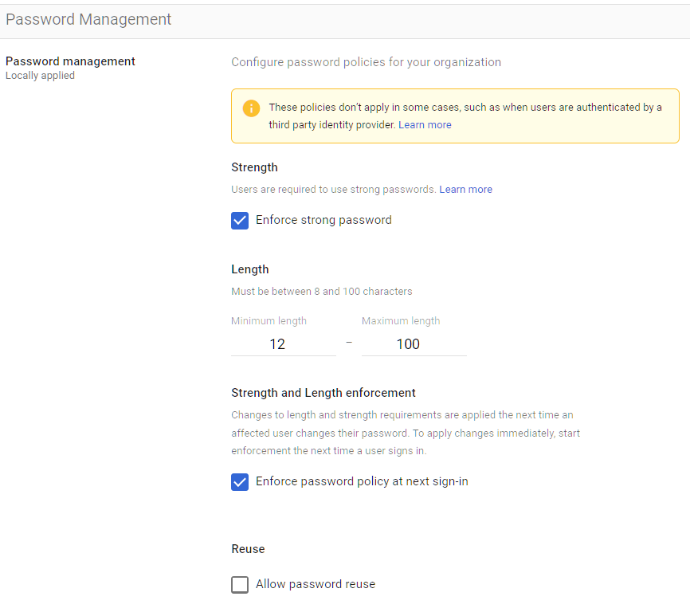Click the Password Management page title
This screenshot has height=616, width=690.
[x=88, y=19]
